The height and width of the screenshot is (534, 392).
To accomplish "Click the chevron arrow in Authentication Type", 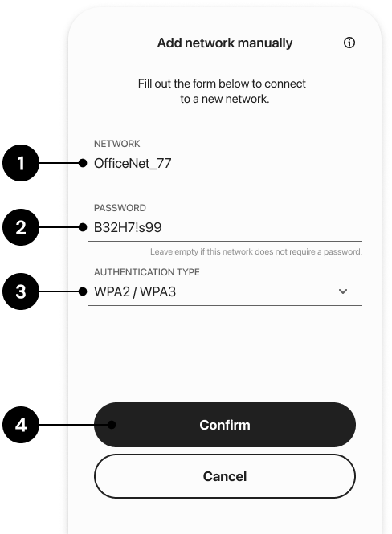I will coord(343,291).
